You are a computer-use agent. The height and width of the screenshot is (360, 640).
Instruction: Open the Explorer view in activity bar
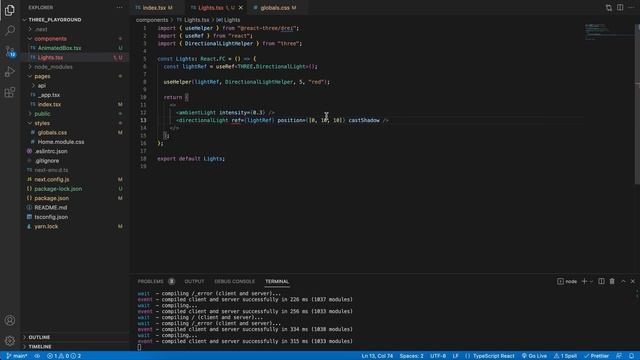pyautogui.click(x=10, y=10)
